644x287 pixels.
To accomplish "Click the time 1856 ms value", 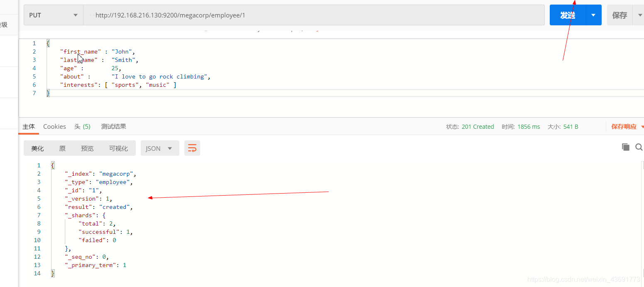I will 529,127.
